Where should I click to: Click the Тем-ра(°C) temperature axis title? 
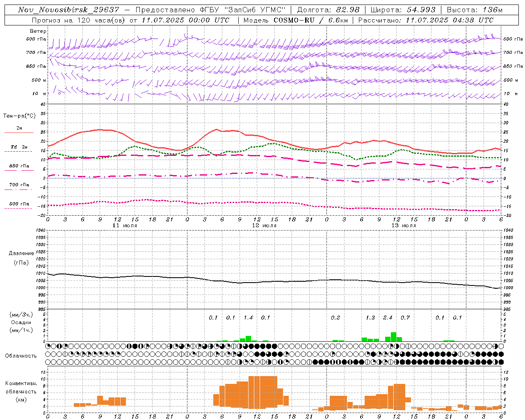coord(19,116)
